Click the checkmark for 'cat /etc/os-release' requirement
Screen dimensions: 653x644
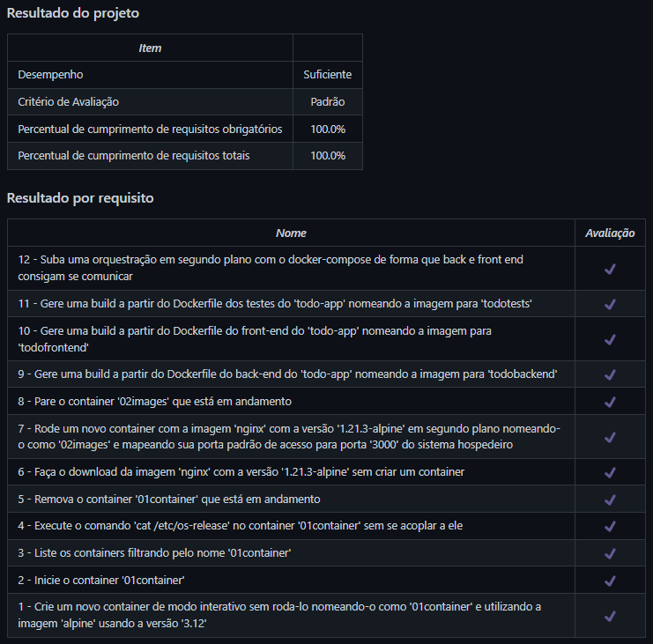click(610, 526)
